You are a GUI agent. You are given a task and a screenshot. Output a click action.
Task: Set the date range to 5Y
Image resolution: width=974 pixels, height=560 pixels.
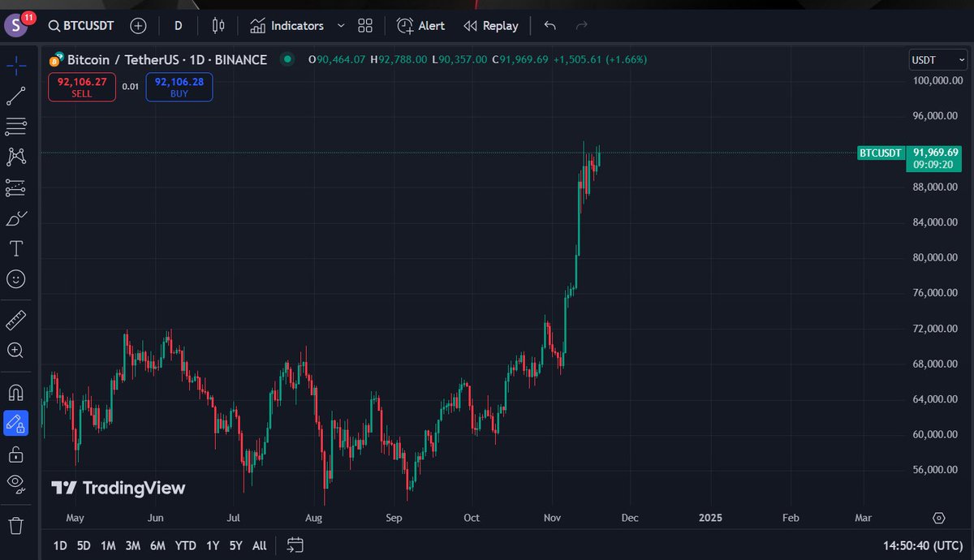235,545
